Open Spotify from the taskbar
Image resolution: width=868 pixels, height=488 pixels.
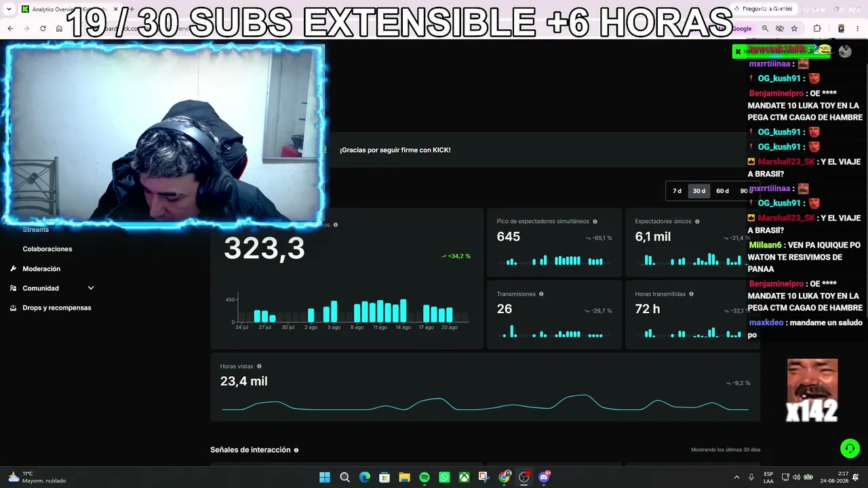(x=425, y=477)
